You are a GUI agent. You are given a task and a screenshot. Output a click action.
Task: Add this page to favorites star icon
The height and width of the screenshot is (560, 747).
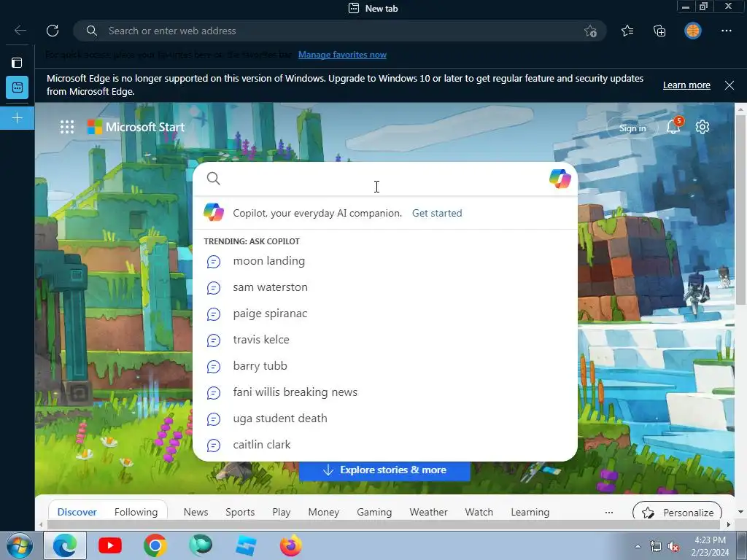[x=590, y=31]
